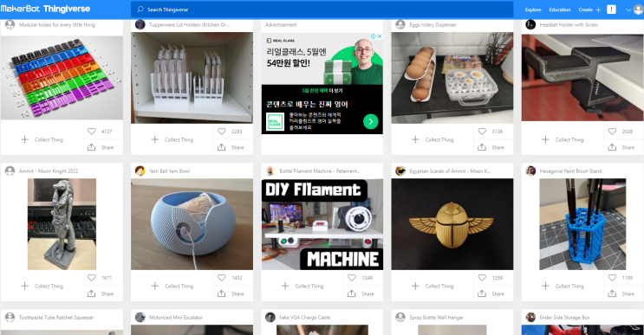Collect Tupperware Lid Holders thing
Viewport: 644px width, 335px height.
coord(172,140)
